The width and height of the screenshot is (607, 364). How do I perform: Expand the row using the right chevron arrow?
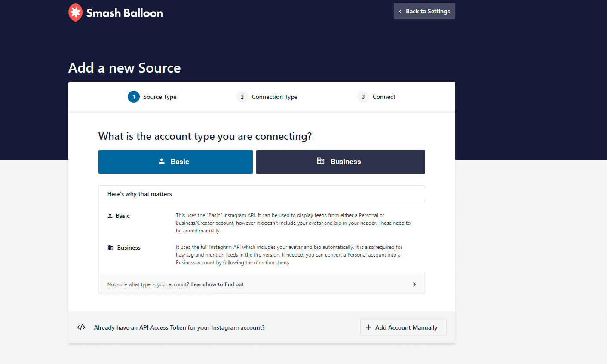coord(414,284)
